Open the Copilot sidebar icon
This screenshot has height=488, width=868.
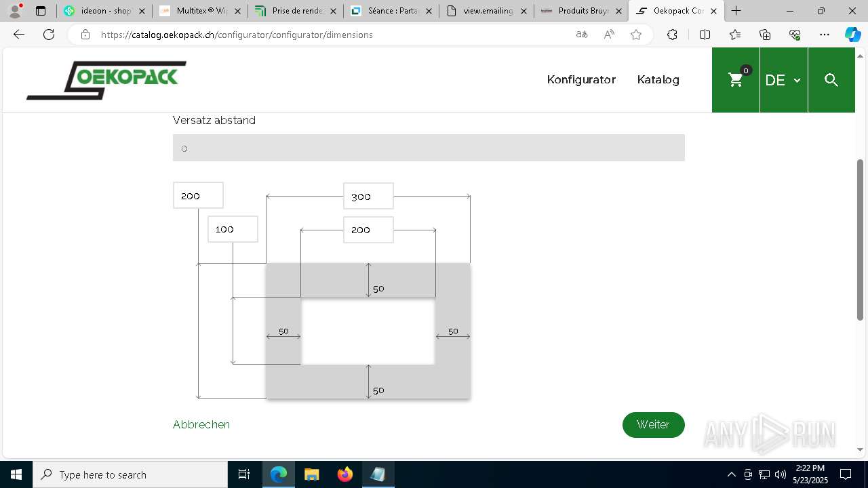click(x=852, y=35)
